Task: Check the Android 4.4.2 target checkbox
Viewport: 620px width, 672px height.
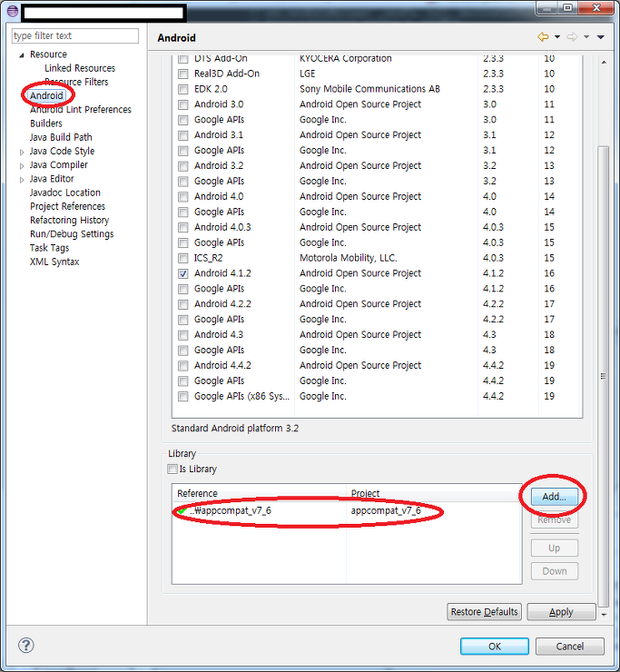Action: [x=183, y=366]
